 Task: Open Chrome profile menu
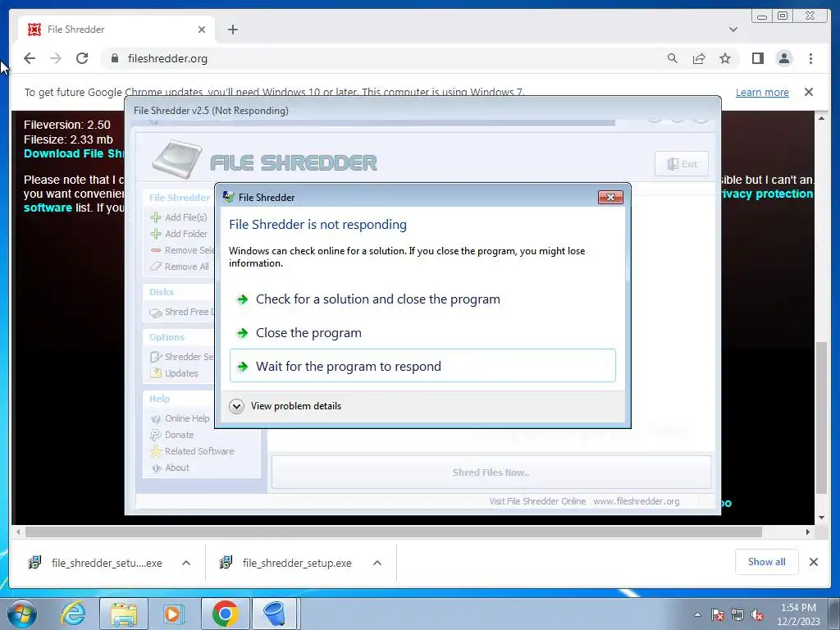click(x=784, y=58)
